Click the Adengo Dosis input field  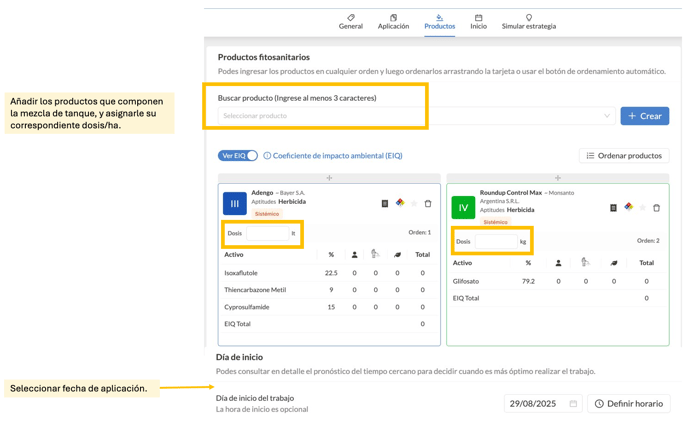pos(267,233)
